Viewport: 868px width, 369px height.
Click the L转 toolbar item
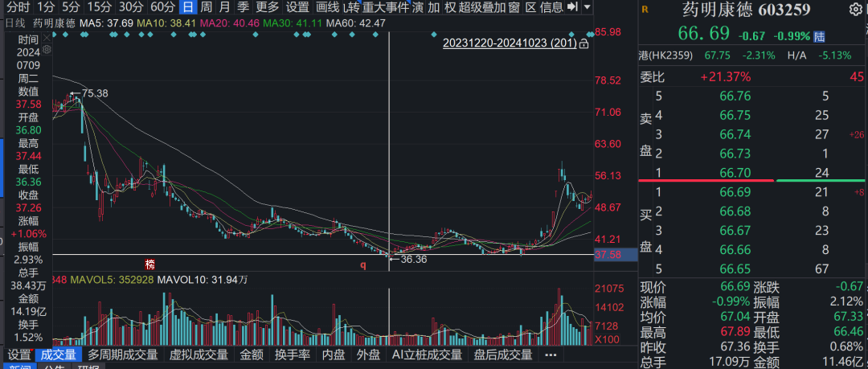tap(351, 6)
